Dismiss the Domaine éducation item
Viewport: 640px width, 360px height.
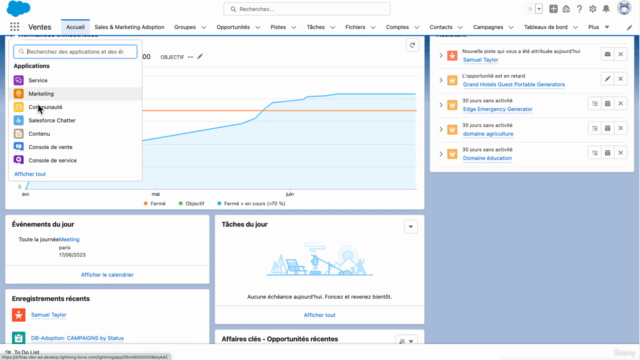click(x=620, y=153)
